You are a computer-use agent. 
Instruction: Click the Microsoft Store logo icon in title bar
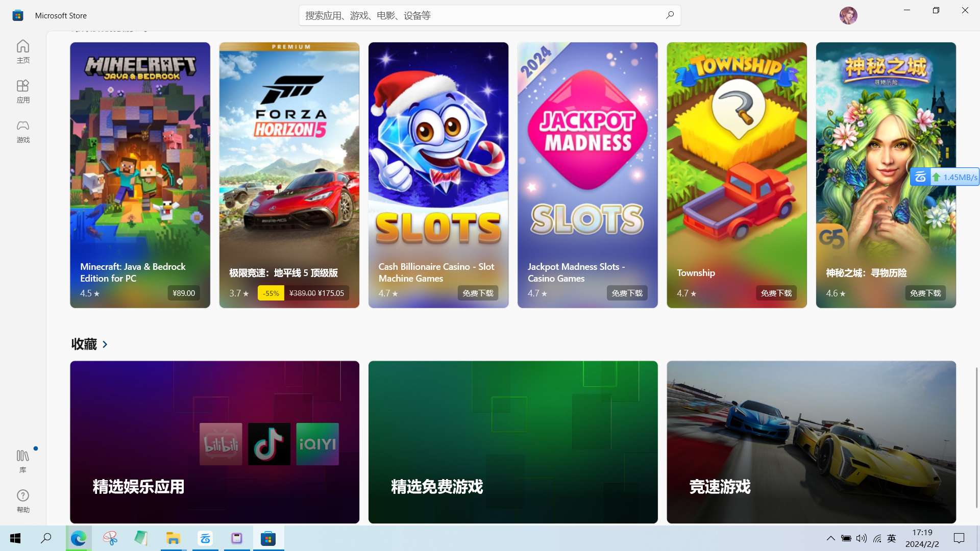(18, 15)
